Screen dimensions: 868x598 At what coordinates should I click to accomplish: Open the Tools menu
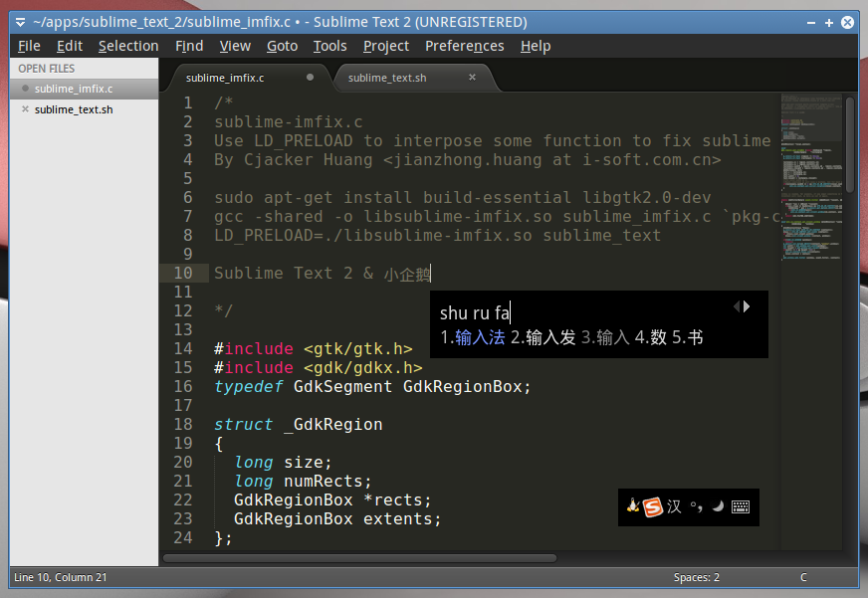tap(329, 46)
